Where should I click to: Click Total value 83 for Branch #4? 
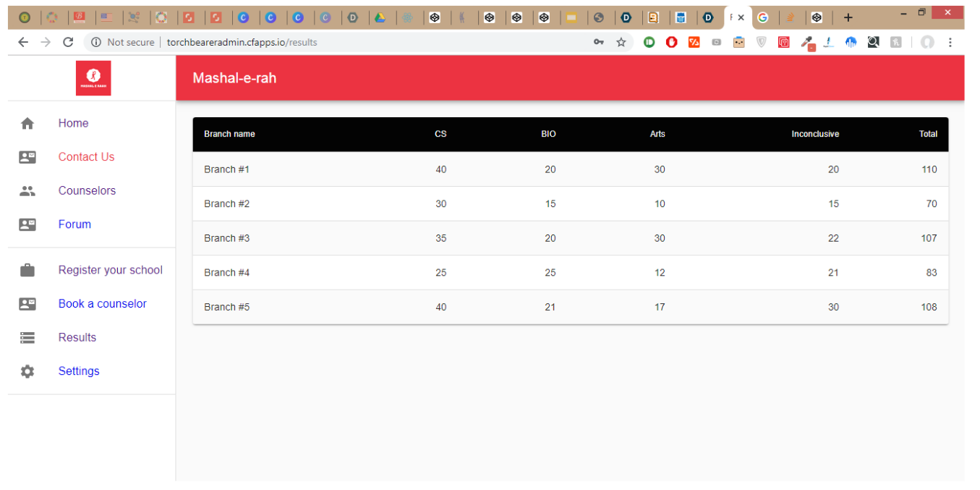[932, 273]
